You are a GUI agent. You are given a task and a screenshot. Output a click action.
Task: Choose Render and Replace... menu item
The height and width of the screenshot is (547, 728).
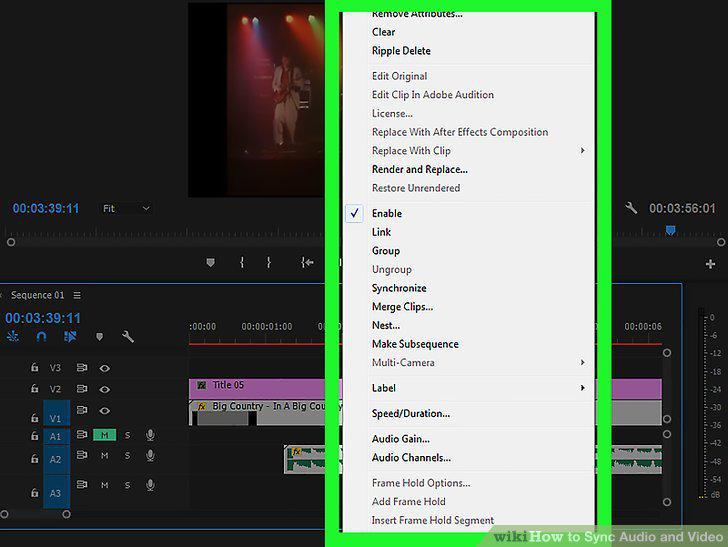click(x=420, y=169)
